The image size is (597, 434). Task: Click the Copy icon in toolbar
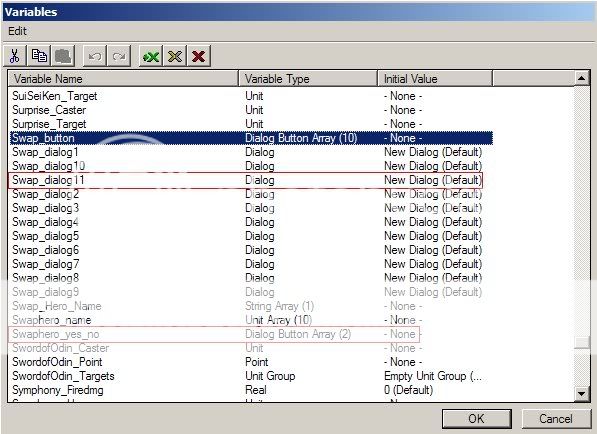(x=39, y=56)
